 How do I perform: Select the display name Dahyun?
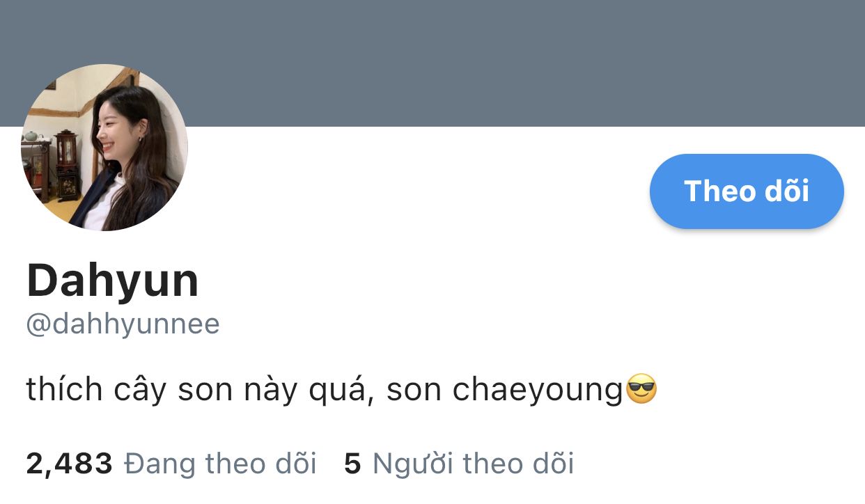[x=113, y=281]
